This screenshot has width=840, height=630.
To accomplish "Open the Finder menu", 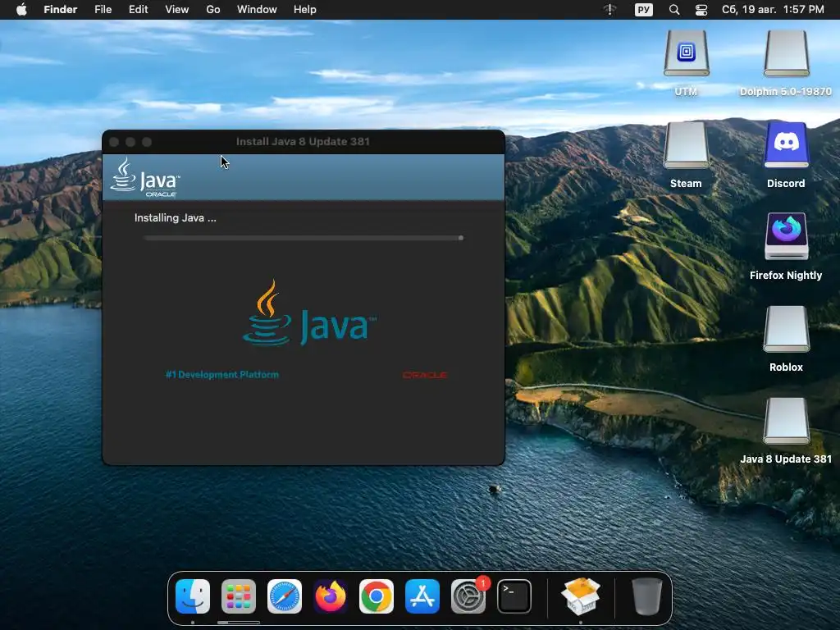I will [x=61, y=10].
